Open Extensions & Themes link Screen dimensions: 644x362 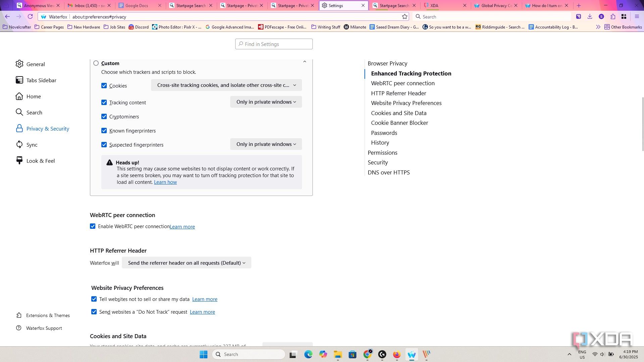click(x=43, y=315)
